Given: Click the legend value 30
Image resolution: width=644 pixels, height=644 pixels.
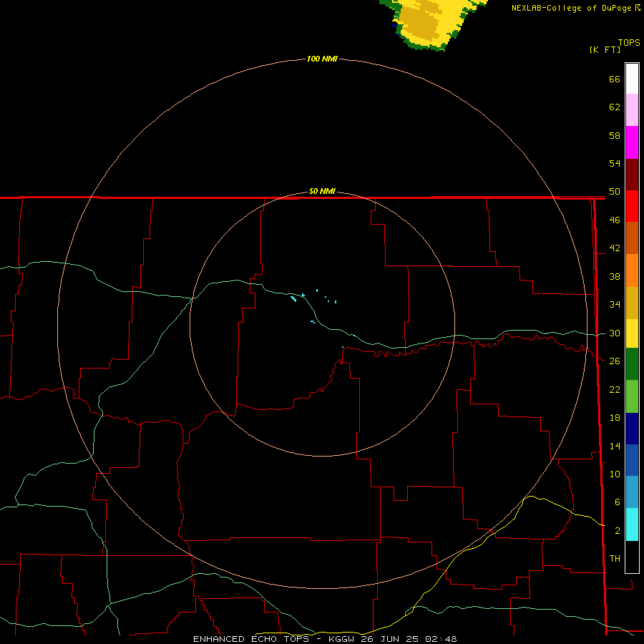Looking at the screenshot, I should click(615, 333).
